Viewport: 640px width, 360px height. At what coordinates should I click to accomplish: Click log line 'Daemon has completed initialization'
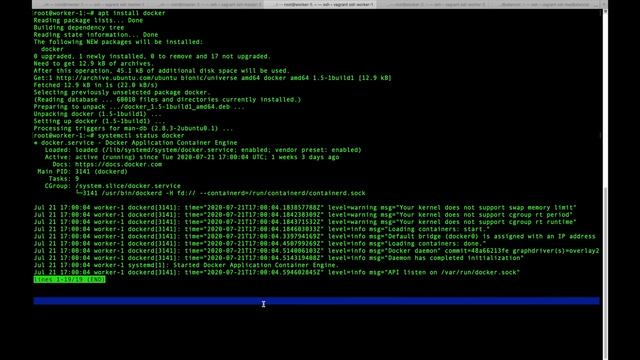(278, 258)
